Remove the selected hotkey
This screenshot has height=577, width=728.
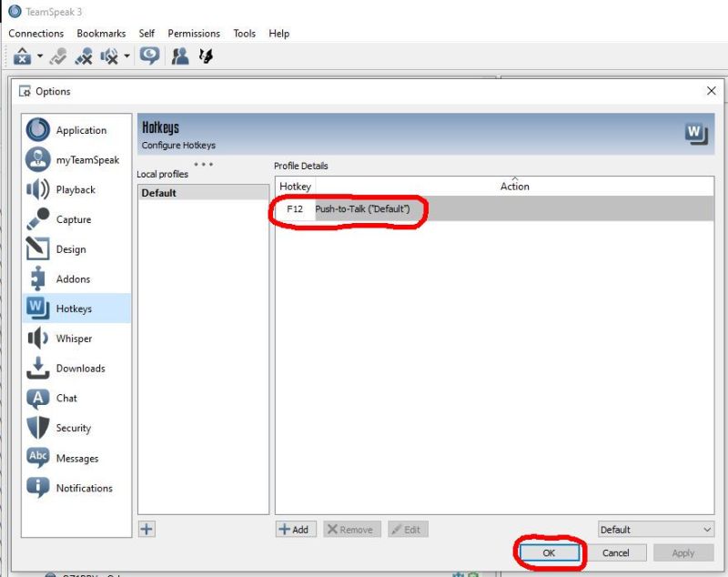(352, 529)
